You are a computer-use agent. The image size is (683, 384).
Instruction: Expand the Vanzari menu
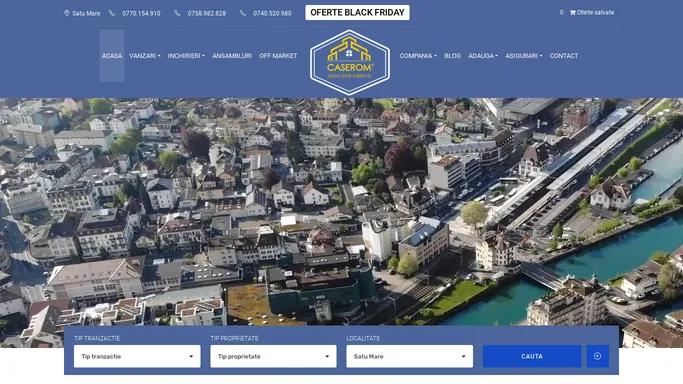(x=145, y=56)
